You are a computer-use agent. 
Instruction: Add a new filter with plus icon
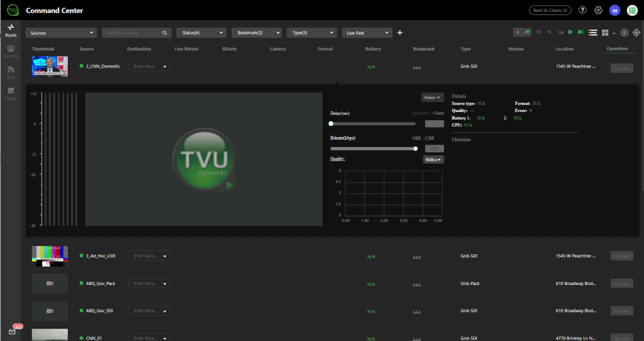tap(399, 33)
